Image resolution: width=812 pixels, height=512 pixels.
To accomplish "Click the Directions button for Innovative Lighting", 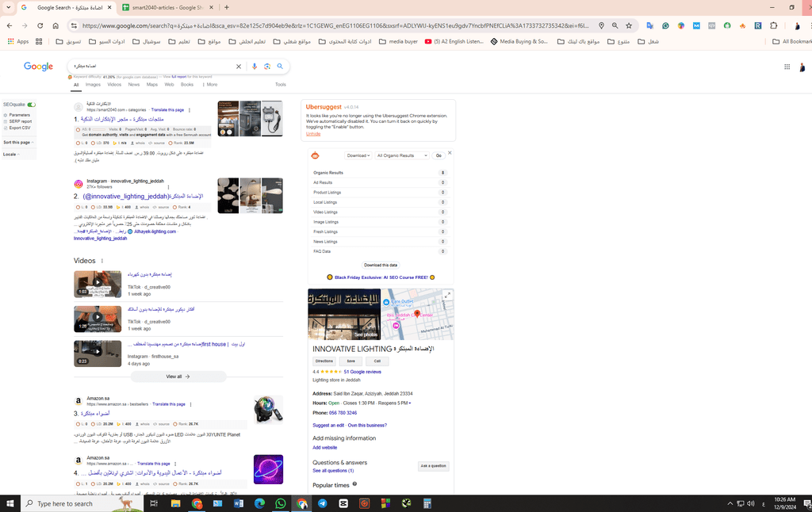I will [x=324, y=361].
